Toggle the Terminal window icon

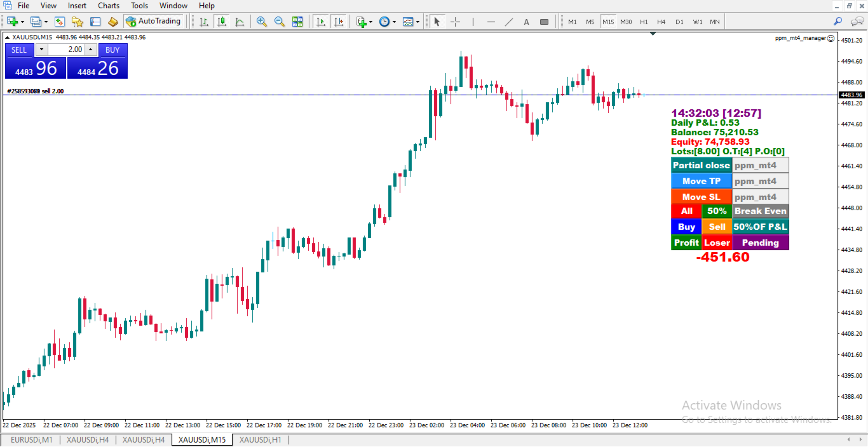tap(95, 22)
